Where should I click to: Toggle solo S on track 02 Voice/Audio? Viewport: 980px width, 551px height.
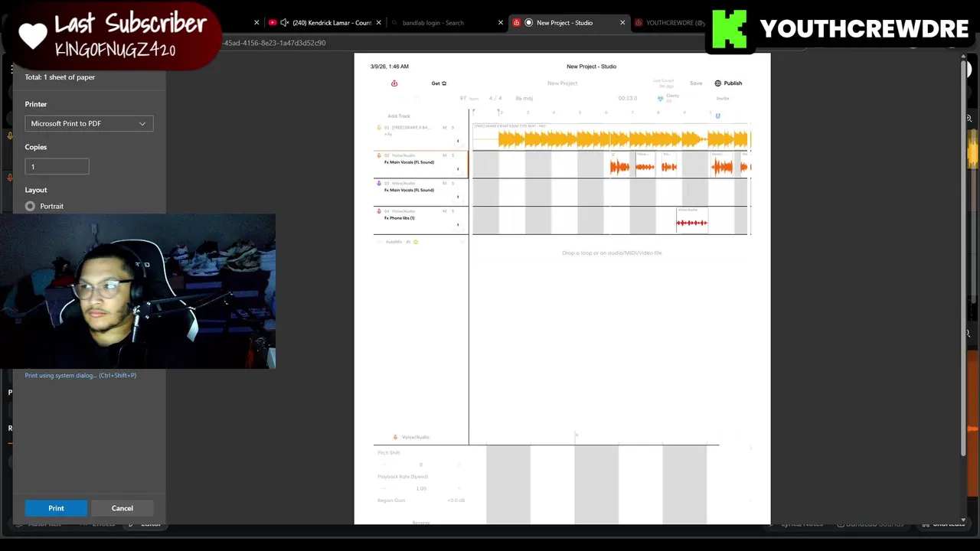click(452, 155)
